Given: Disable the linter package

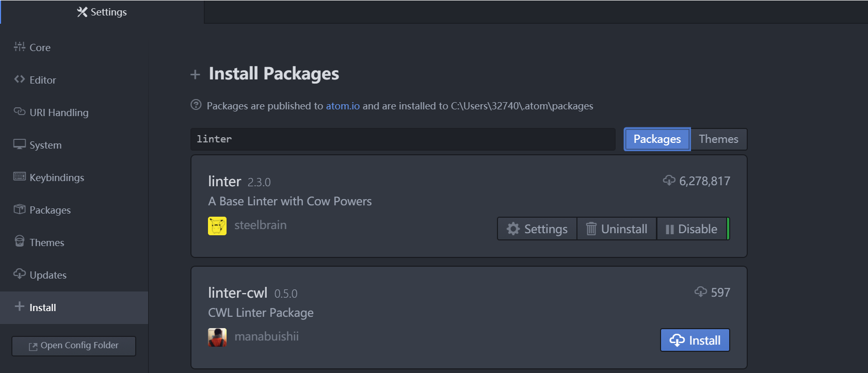Looking at the screenshot, I should pyautogui.click(x=692, y=229).
